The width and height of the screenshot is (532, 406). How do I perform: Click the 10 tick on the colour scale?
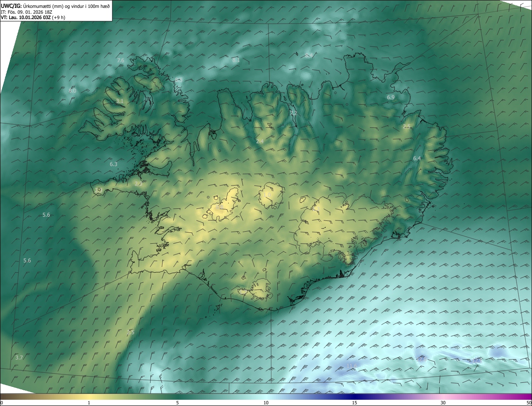coord(266,403)
